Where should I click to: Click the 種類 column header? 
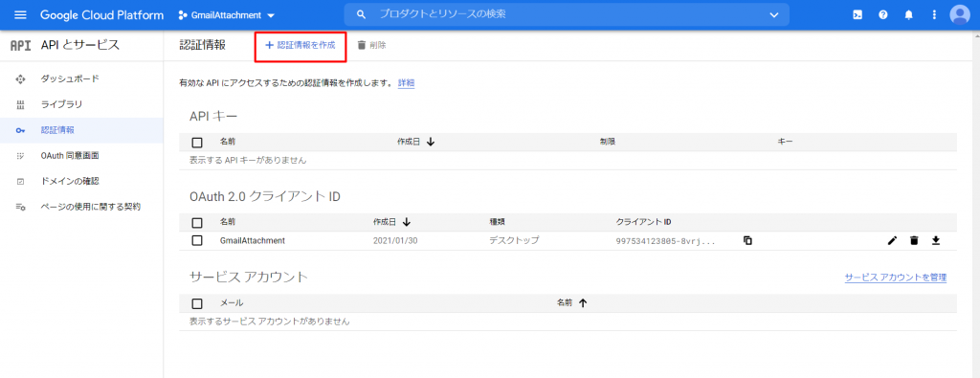[497, 222]
